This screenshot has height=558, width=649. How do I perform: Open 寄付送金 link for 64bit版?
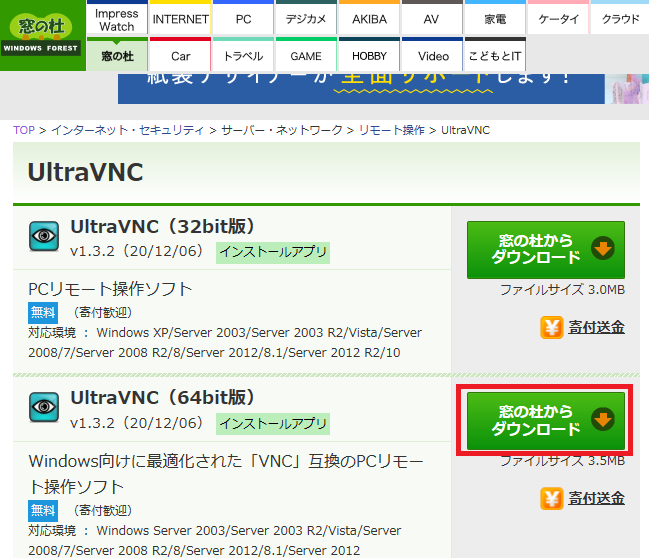coord(596,498)
